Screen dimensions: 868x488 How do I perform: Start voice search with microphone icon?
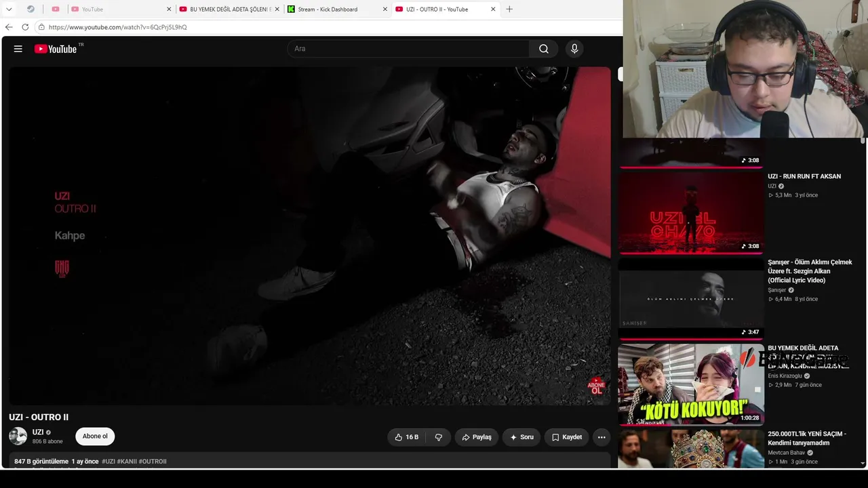coord(574,49)
